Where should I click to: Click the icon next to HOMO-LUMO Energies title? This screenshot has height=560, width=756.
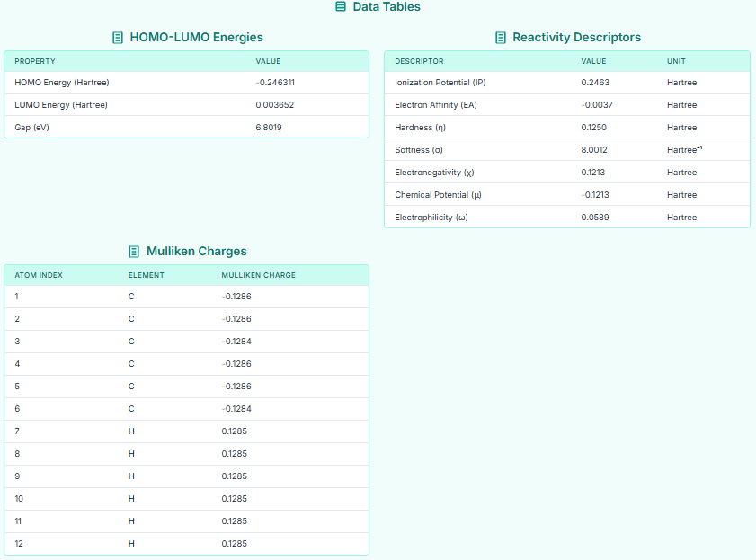click(x=117, y=38)
